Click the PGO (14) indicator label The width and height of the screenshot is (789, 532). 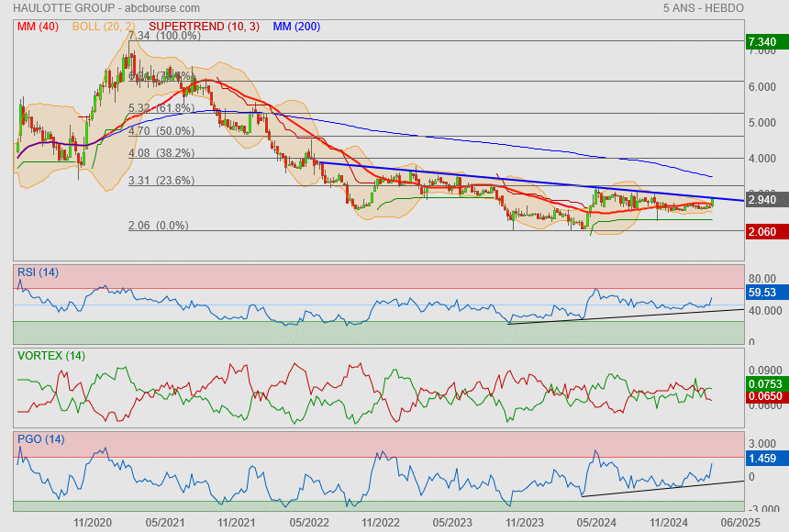40,438
